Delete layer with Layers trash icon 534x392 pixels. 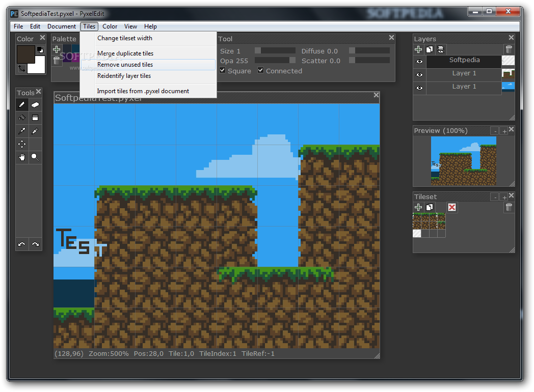click(x=509, y=50)
